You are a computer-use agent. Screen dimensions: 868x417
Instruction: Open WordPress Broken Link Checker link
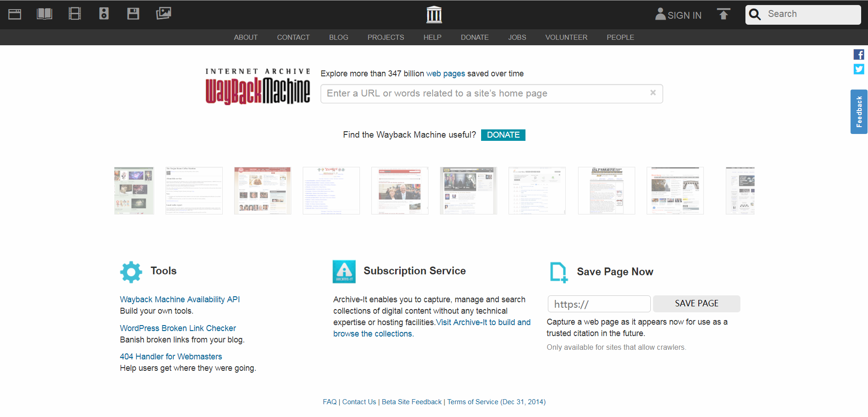(178, 328)
